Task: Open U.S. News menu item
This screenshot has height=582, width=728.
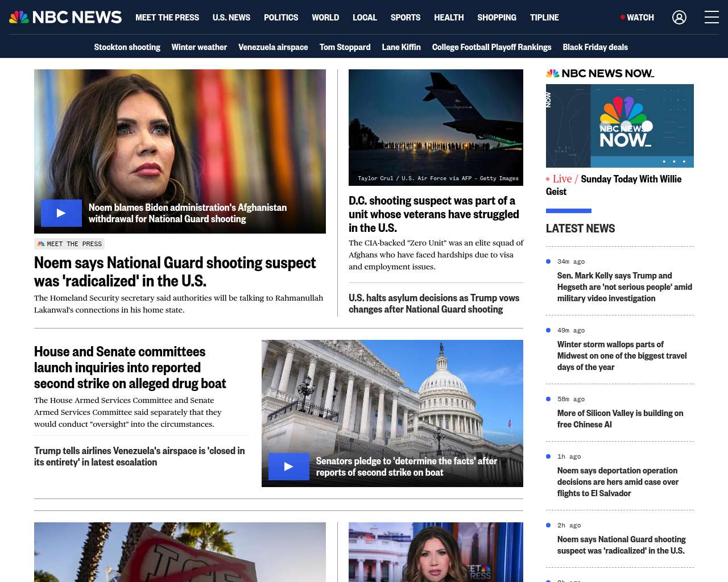Action: (x=231, y=18)
